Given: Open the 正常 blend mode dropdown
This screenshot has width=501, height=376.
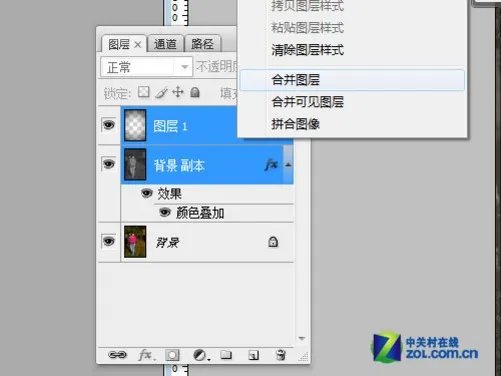Looking at the screenshot, I should (x=147, y=67).
